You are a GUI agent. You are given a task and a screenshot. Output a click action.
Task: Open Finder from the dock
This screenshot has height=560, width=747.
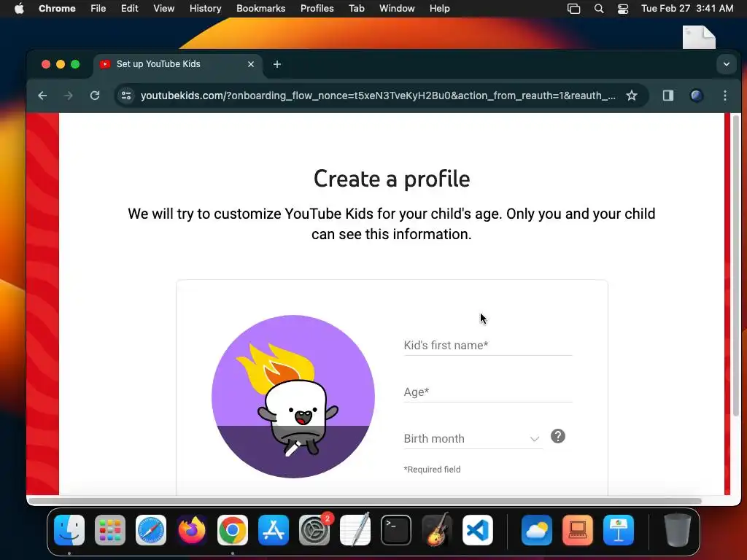(69, 530)
